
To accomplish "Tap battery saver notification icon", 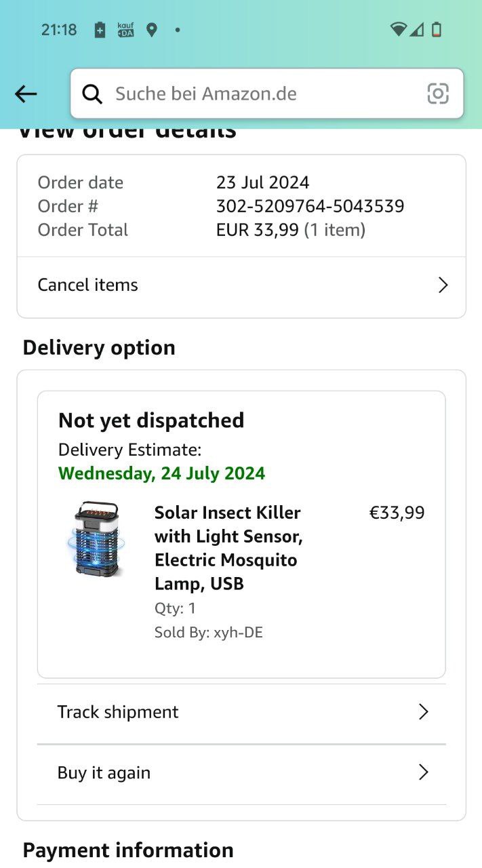I will click(100, 30).
